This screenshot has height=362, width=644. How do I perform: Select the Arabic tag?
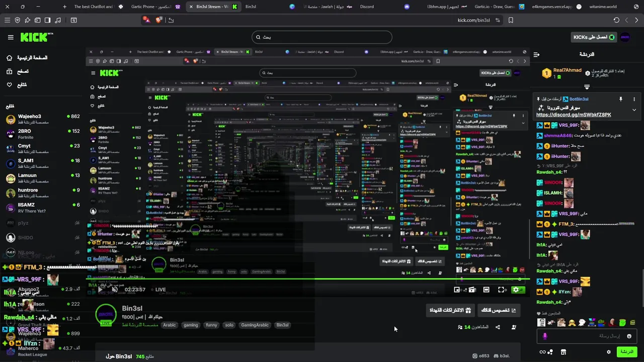click(x=170, y=325)
